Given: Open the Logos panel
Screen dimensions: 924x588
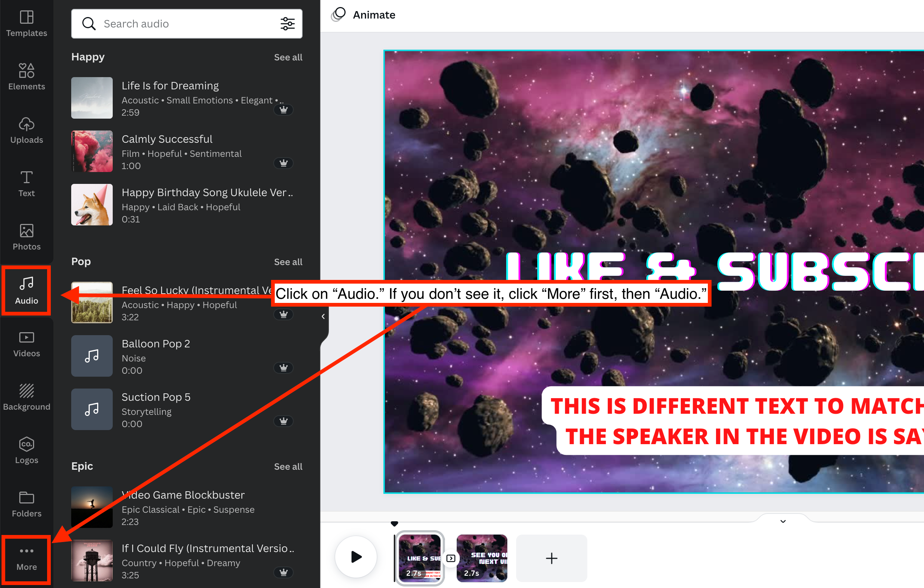Looking at the screenshot, I should click(x=26, y=451).
